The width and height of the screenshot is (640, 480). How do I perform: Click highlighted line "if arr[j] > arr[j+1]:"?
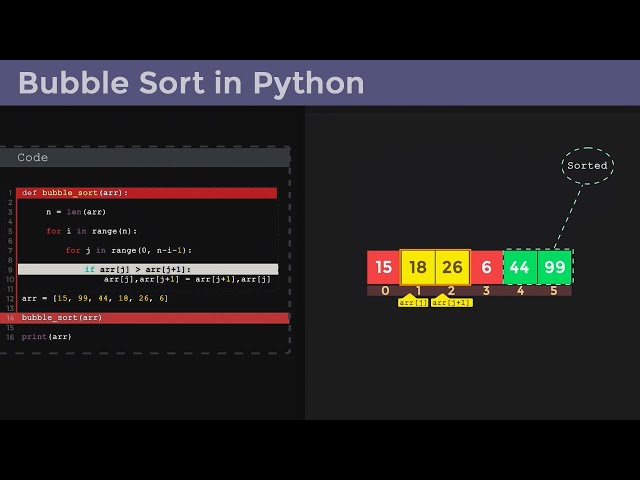(148, 269)
